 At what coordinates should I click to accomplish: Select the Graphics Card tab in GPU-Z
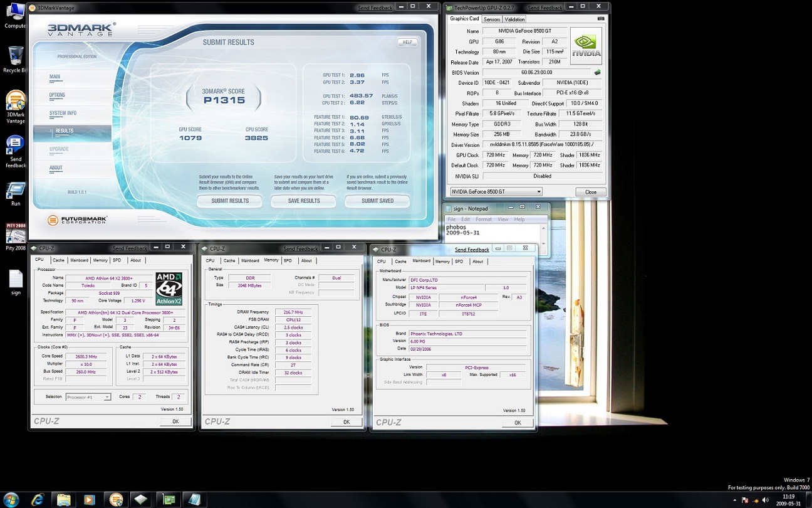pos(464,19)
